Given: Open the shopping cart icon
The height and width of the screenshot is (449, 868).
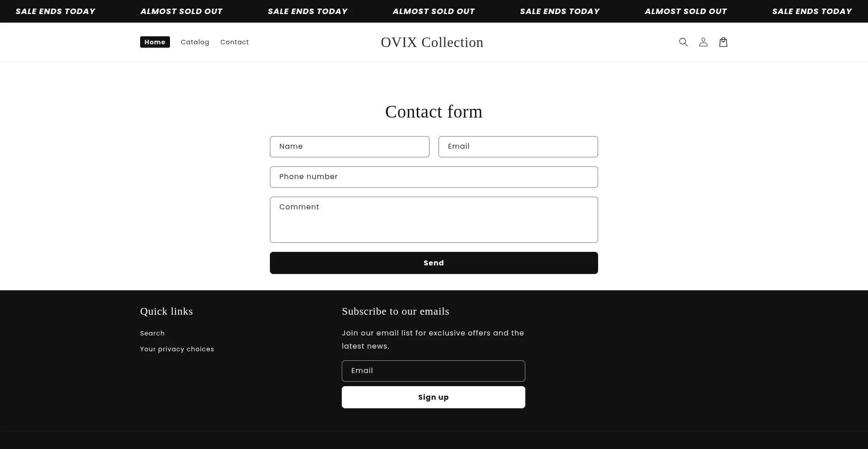Looking at the screenshot, I should click(x=722, y=42).
